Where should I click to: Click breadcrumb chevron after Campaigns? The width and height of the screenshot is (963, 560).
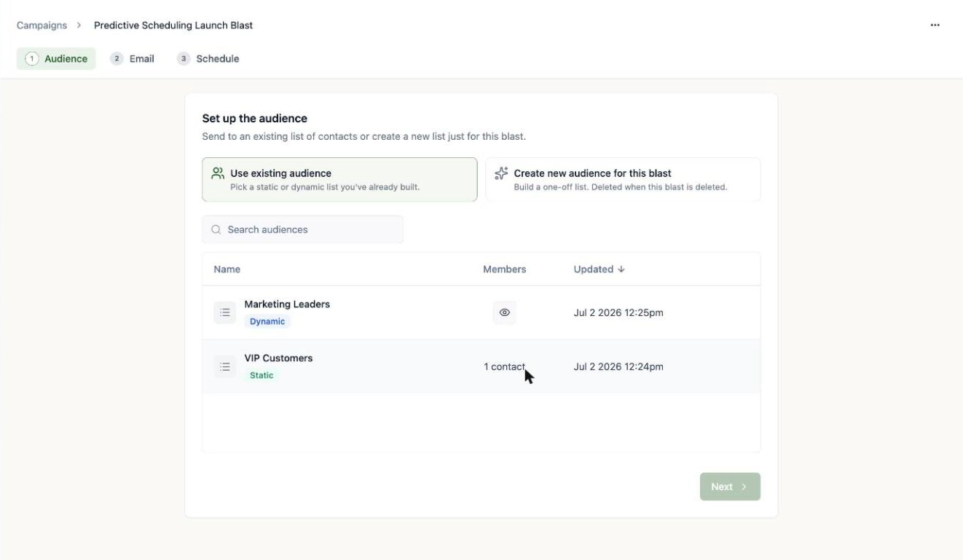pos(79,25)
